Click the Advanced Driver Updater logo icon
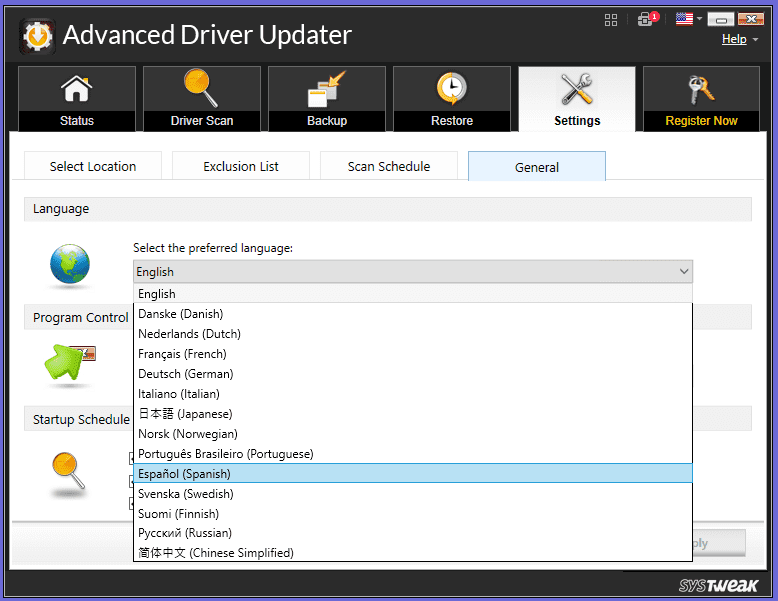 click(37, 36)
